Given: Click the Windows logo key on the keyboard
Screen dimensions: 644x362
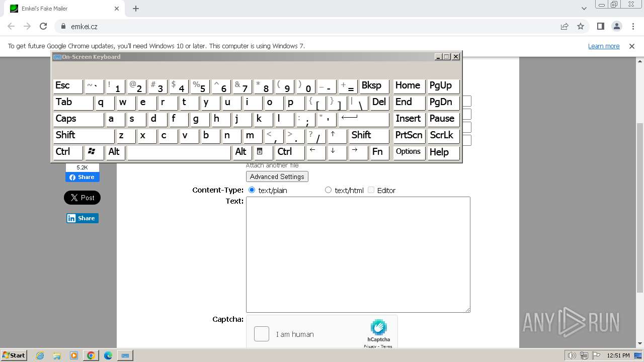Looking at the screenshot, I should (x=94, y=152).
